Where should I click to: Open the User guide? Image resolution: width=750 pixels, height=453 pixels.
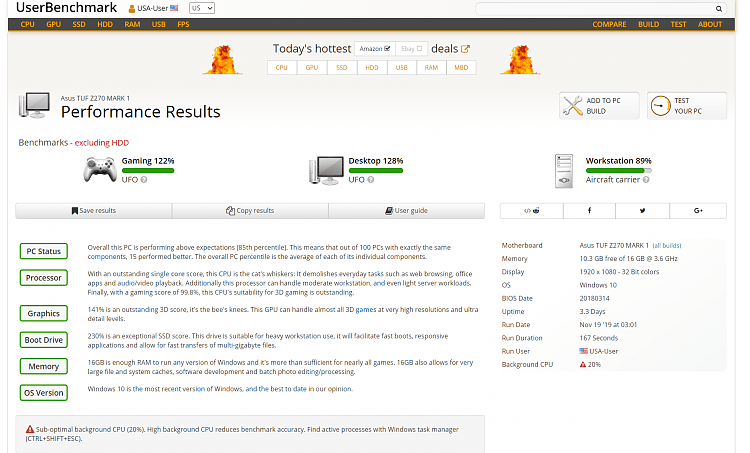coord(407,211)
